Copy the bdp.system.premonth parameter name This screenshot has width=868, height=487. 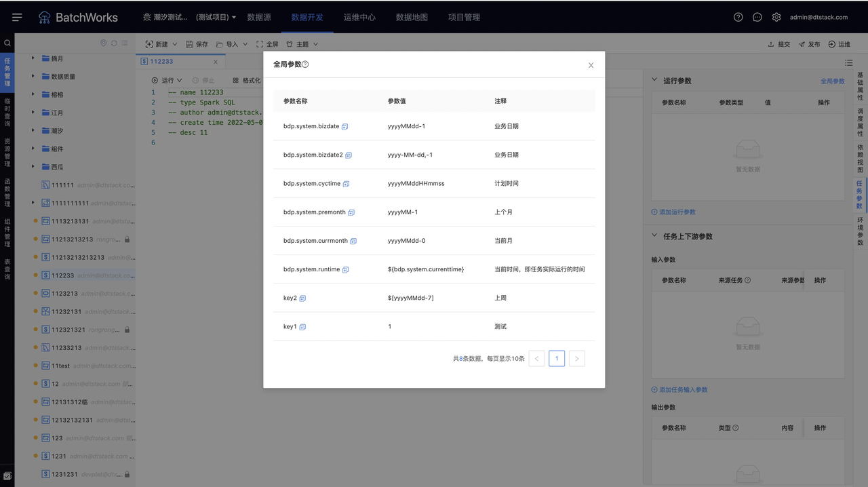[x=351, y=212]
